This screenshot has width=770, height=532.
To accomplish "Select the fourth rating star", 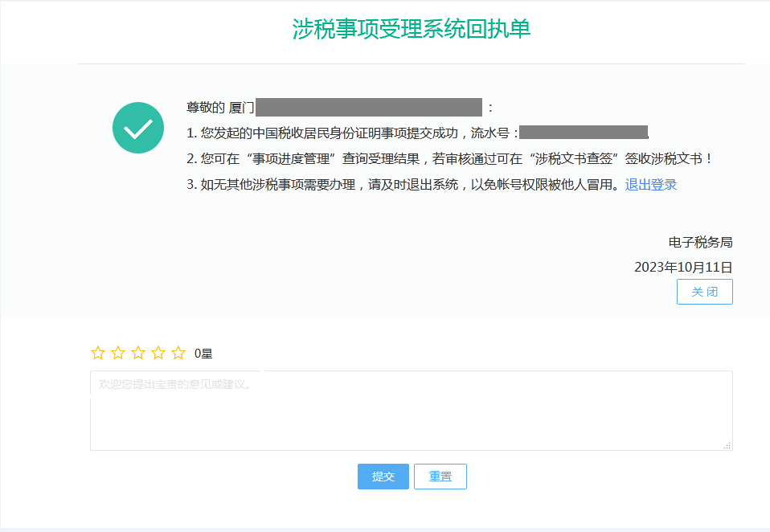I will click(x=158, y=351).
